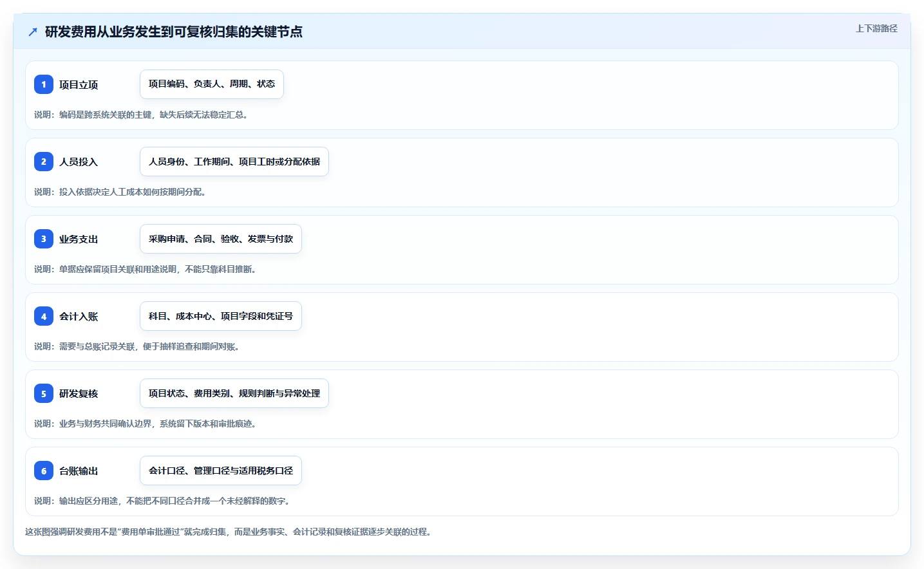Click the note 投入依据决定人工成本如何按期间分配
The height and width of the screenshot is (569, 924).
tap(120, 192)
